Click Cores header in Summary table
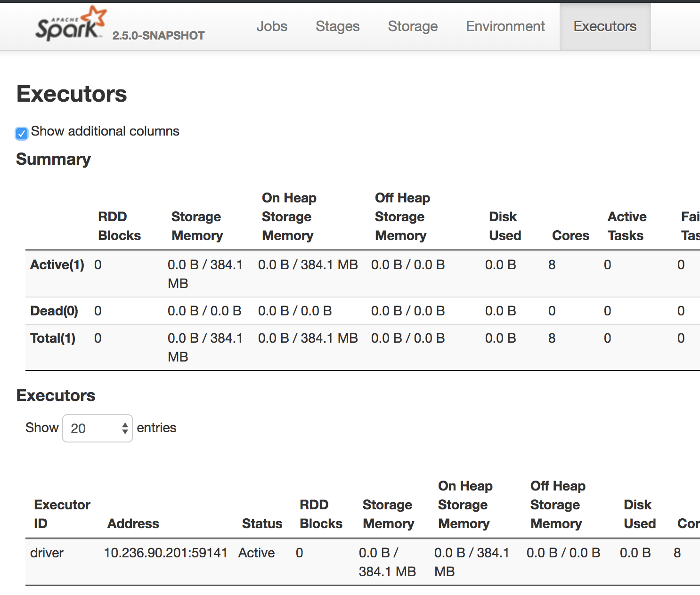The image size is (700, 595). click(570, 235)
